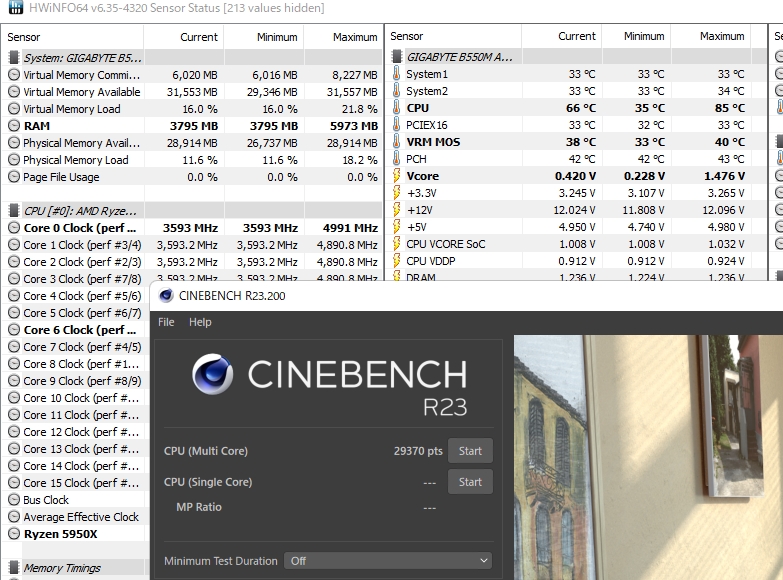Screen dimensions: 783x580
Task: Click the Current column header in middle panel
Action: tap(561, 36)
